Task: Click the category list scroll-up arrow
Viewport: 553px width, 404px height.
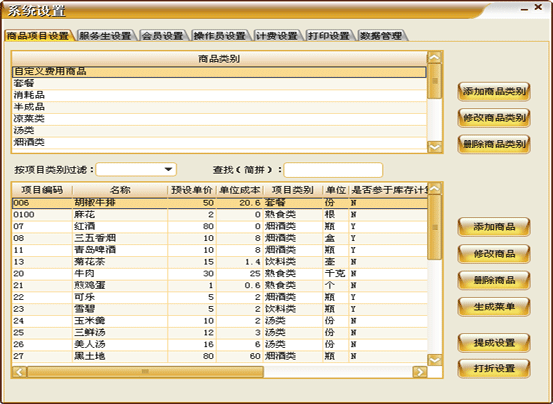Action: 434,57
